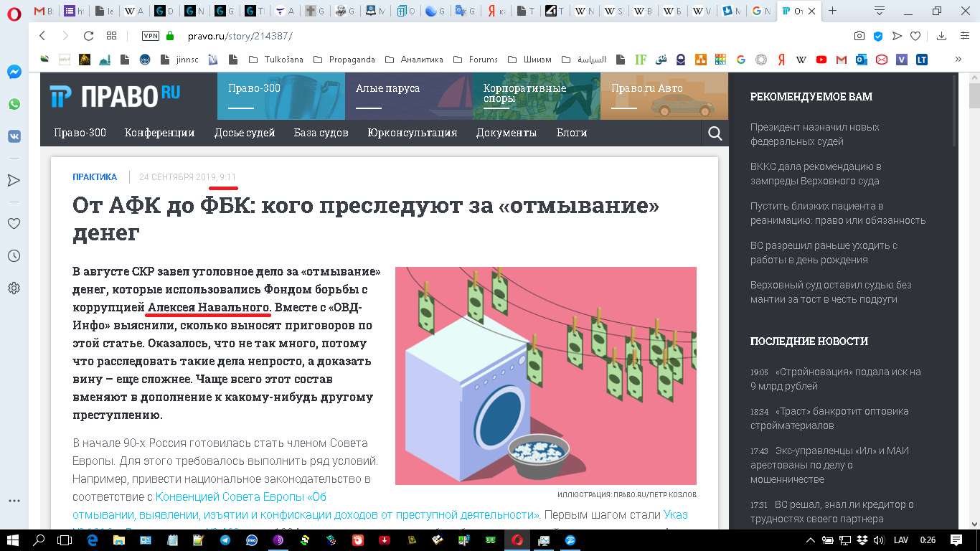Take snapshot with camera icon
The image size is (980, 551).
tap(859, 36)
